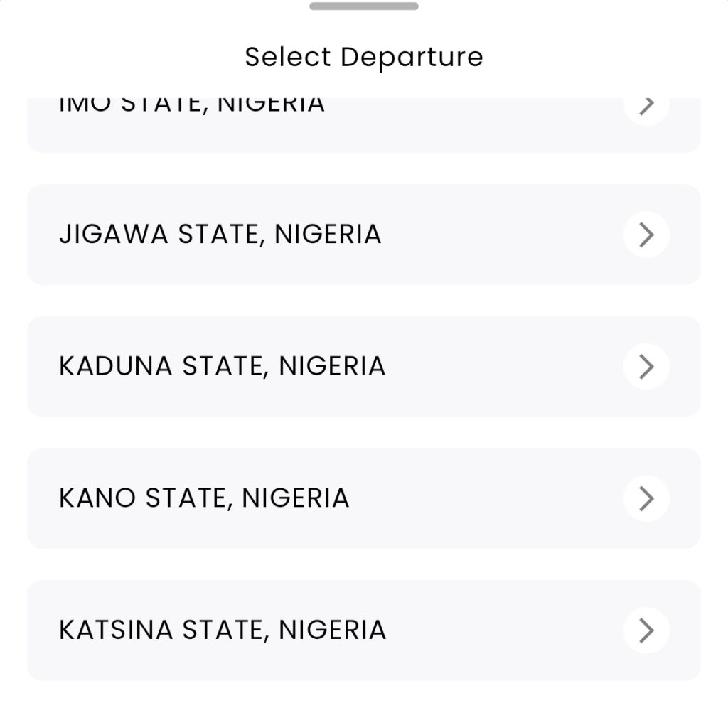Open Jigawa State via its round arrow button
Screen dimensions: 728x703
click(x=646, y=235)
